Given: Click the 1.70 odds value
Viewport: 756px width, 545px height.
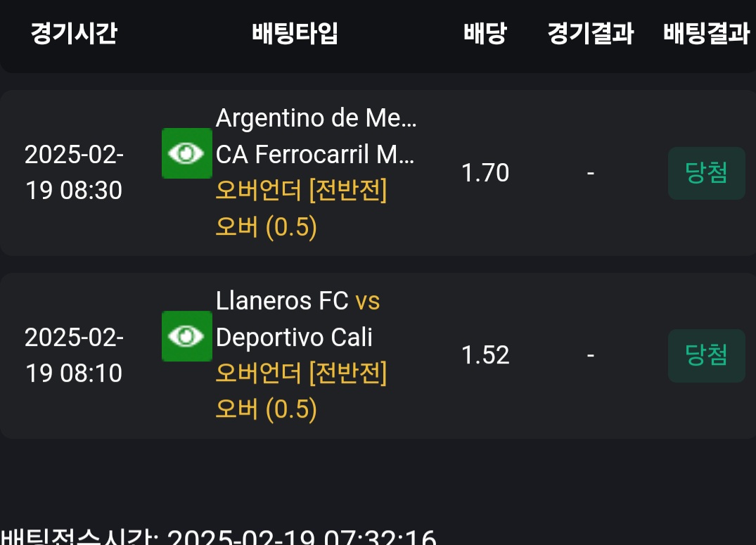Looking at the screenshot, I should 485,172.
